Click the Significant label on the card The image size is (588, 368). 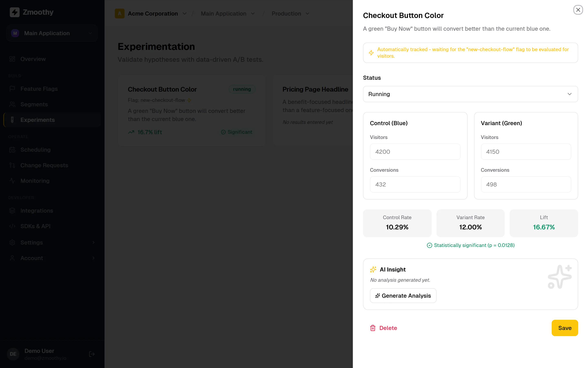(239, 132)
